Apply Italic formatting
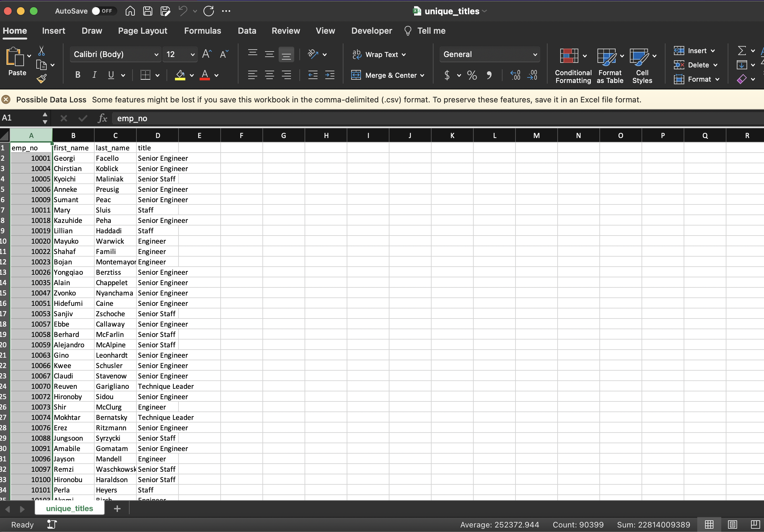764x532 pixels. pos(95,75)
